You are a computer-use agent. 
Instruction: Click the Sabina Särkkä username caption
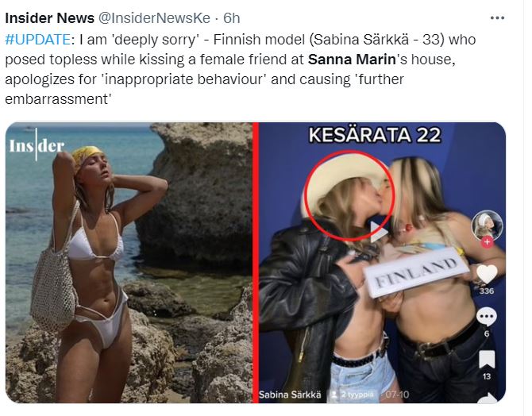tap(290, 395)
